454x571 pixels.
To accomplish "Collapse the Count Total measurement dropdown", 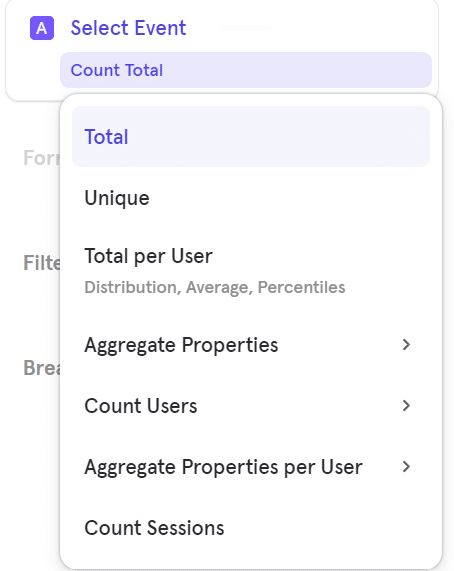I will pos(246,70).
